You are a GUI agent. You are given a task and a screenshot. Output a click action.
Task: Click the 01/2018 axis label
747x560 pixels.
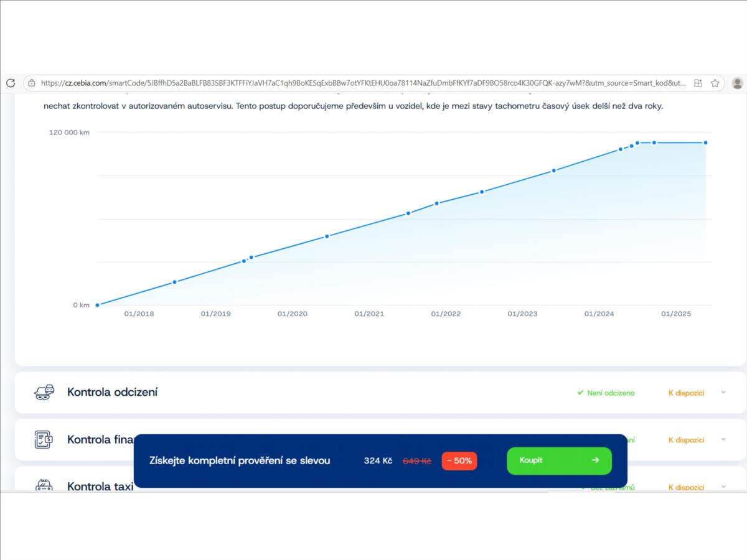click(x=139, y=314)
